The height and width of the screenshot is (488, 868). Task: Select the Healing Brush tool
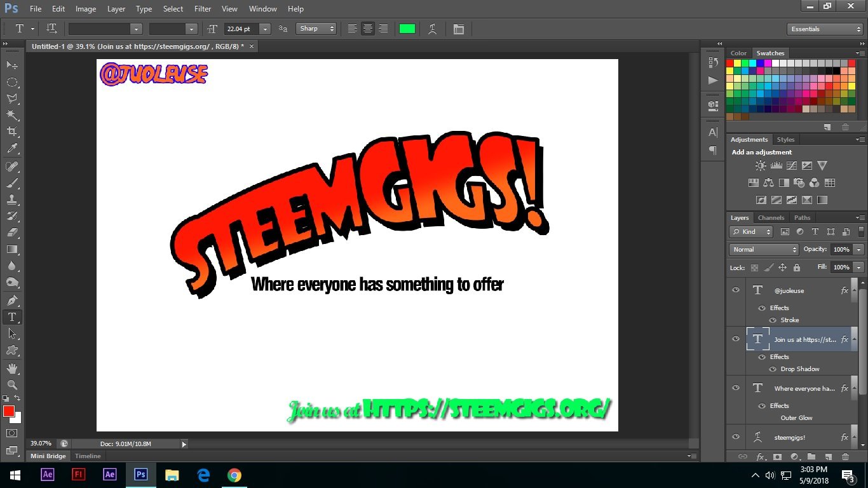[x=12, y=166]
